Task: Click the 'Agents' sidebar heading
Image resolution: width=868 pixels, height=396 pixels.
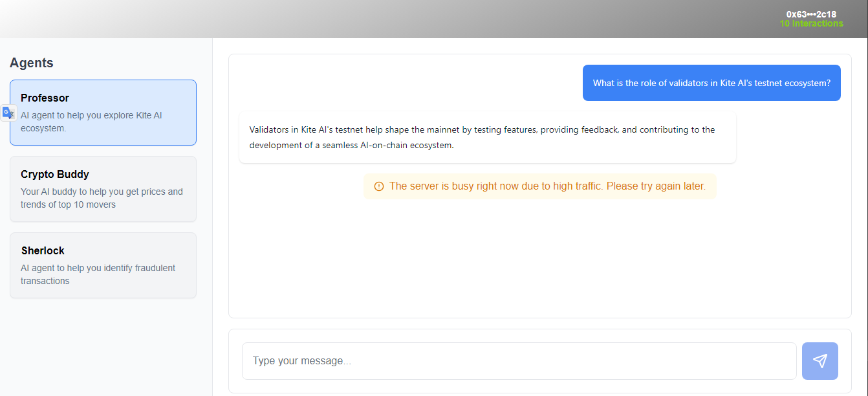Action: pyautogui.click(x=32, y=63)
